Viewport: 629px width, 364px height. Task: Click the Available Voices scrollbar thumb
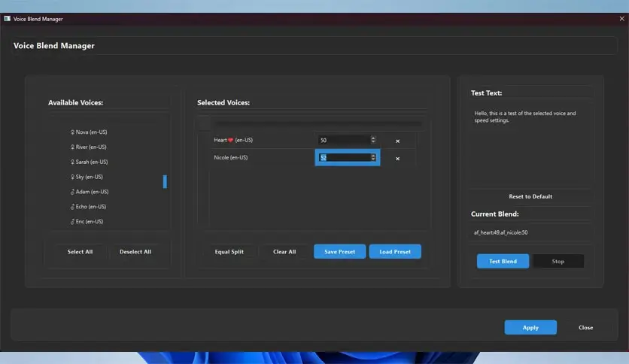tap(165, 181)
